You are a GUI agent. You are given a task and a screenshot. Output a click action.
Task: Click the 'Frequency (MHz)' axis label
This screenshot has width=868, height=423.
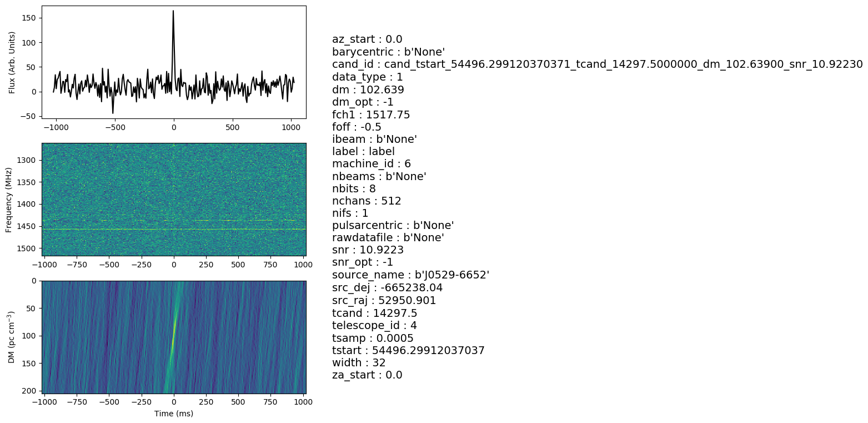9,199
